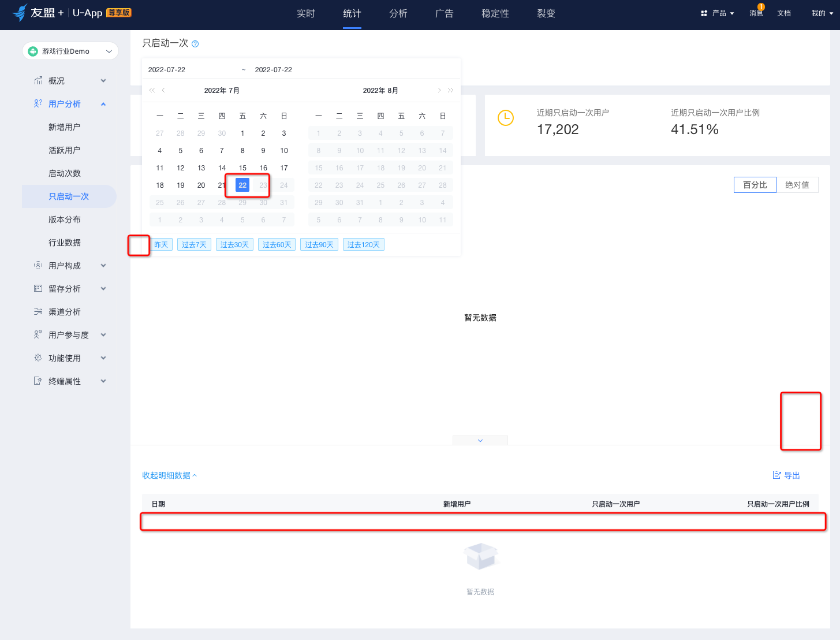The image size is (840, 640).
Task: Click the start date input field
Action: (191, 70)
